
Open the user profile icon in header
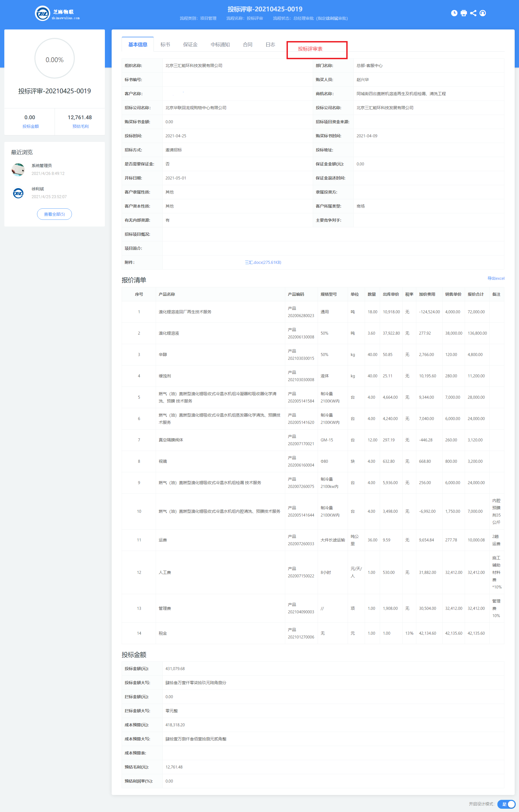pyautogui.click(x=483, y=13)
